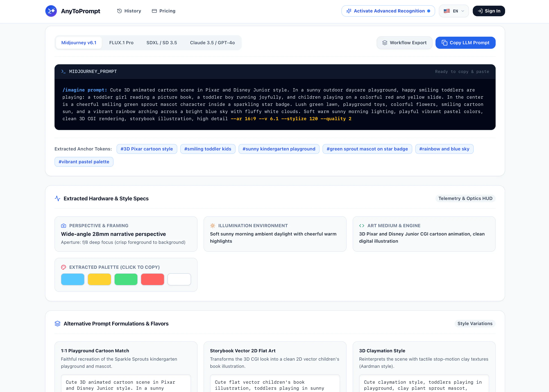This screenshot has width=549, height=392.
Task: Copy the white palette swatch
Action: 179,279
